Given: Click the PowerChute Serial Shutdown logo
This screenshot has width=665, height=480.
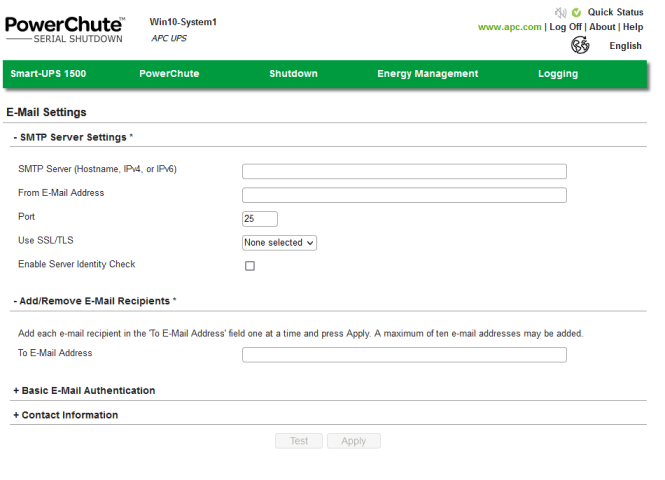Looking at the screenshot, I should click(65, 30).
